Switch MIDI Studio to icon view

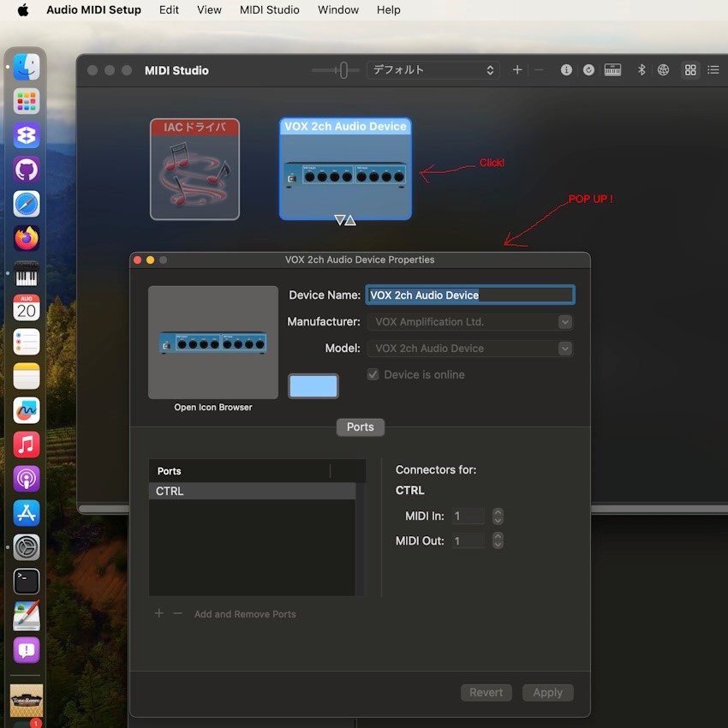690,70
